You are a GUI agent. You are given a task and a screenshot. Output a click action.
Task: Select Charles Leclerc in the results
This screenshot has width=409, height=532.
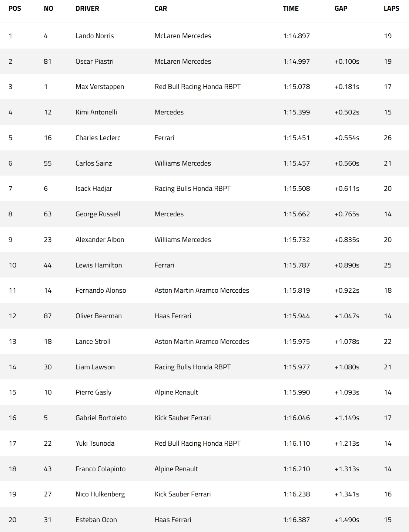pos(98,138)
